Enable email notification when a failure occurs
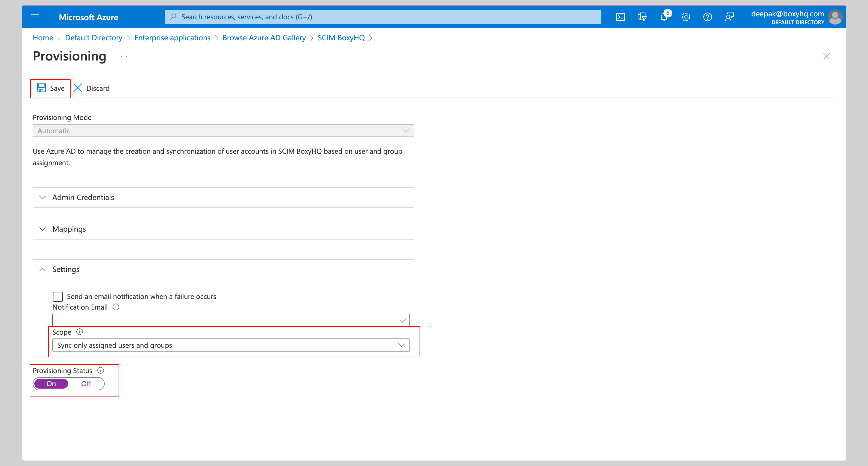This screenshot has height=466, width=868. [57, 296]
